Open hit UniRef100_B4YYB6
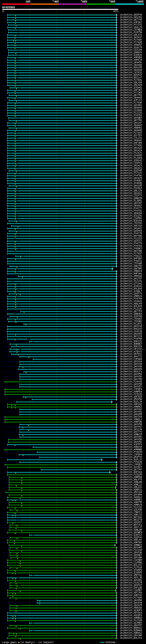This screenshot has height=644, width=146. click(131, 236)
